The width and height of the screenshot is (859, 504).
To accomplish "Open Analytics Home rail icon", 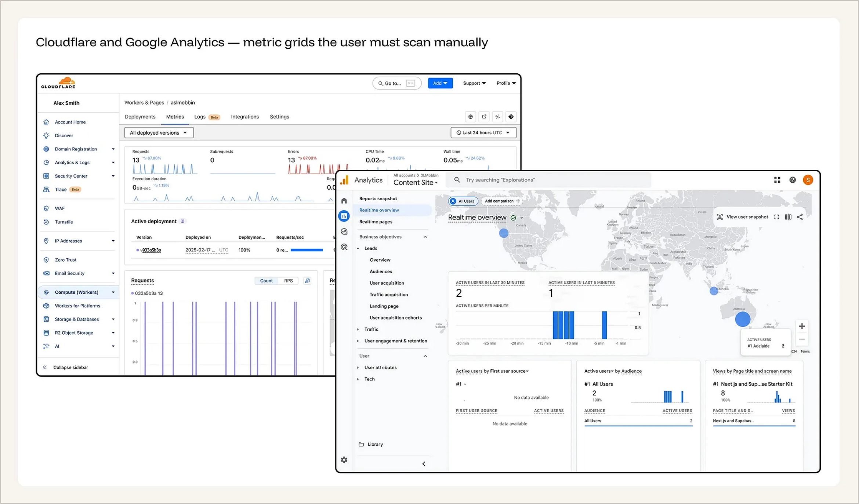I will pyautogui.click(x=344, y=201).
